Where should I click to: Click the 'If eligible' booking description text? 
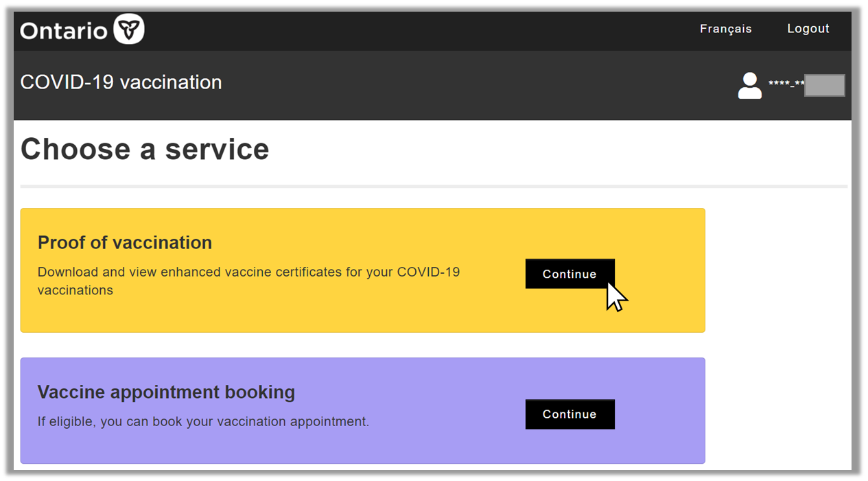tap(203, 421)
